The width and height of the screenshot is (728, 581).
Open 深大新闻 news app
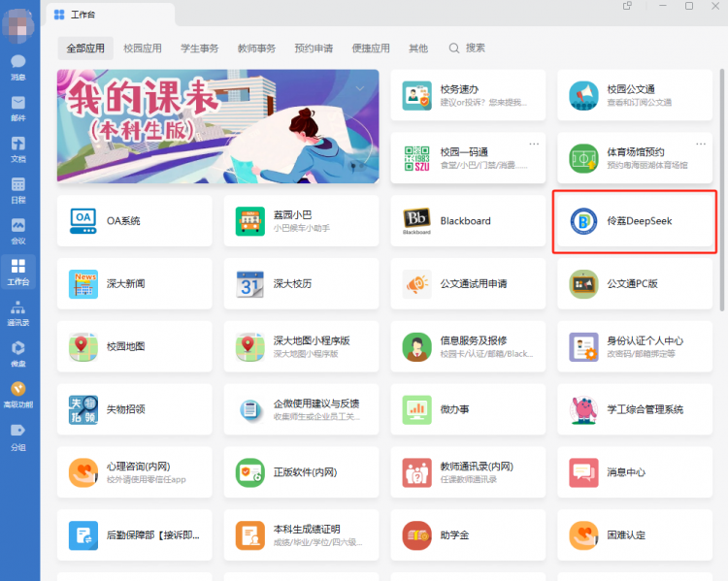click(135, 283)
